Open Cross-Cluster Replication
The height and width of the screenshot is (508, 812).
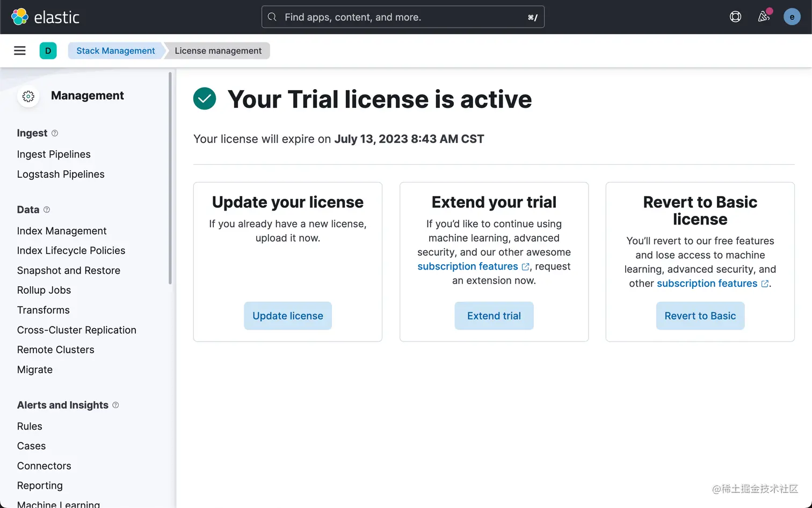(77, 330)
